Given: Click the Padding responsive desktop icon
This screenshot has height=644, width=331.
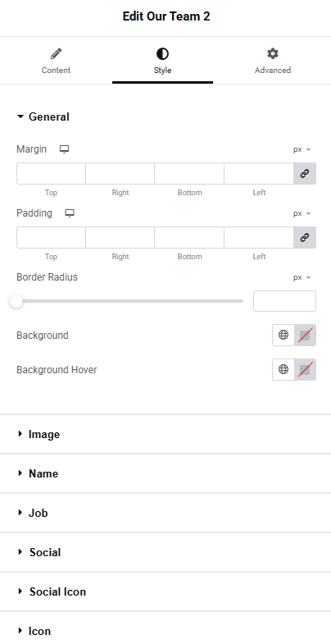Looking at the screenshot, I should click(x=70, y=213).
